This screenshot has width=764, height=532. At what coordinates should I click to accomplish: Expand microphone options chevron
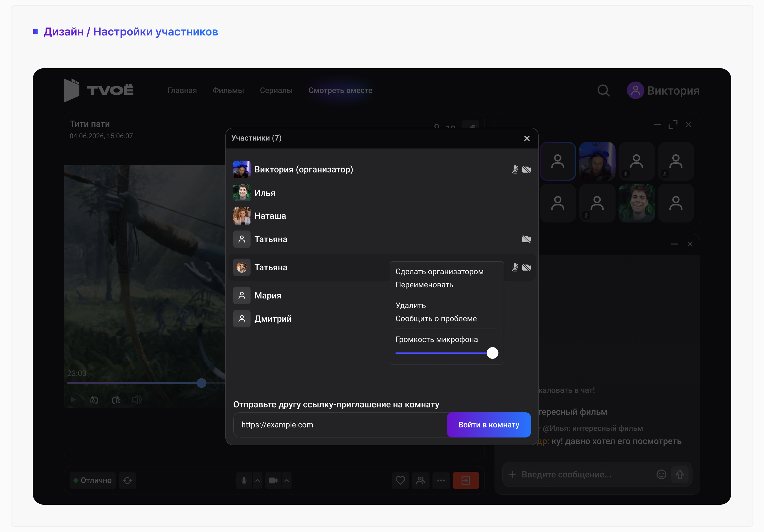(258, 480)
